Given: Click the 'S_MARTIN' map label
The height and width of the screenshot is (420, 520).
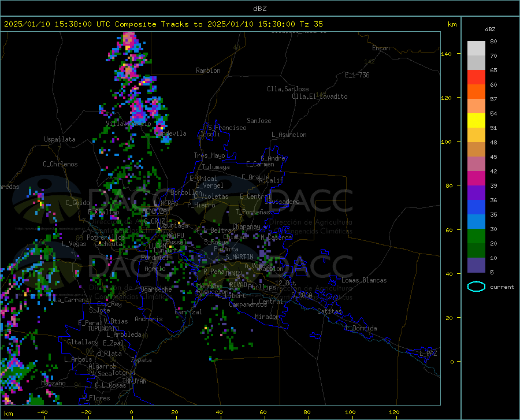Looking at the screenshot, I should click(x=239, y=257).
